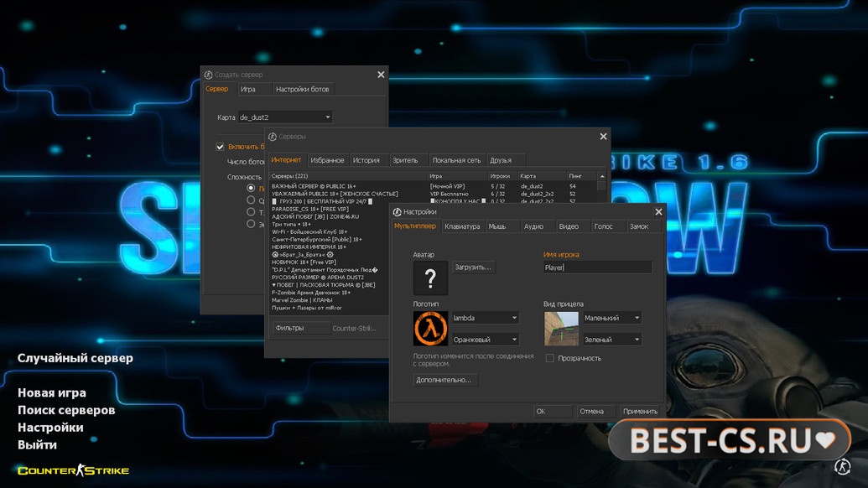The height and width of the screenshot is (488, 868).
Task: Select the third difficulty radio button
Action: tap(251, 212)
